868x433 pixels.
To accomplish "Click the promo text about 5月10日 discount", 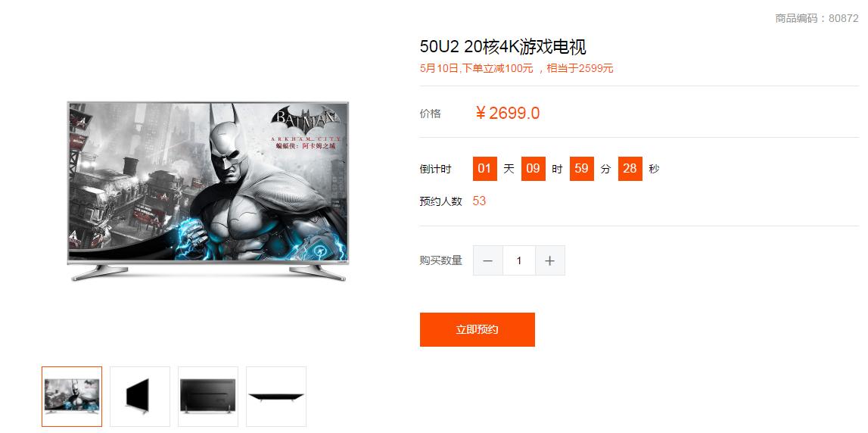I will (x=516, y=69).
